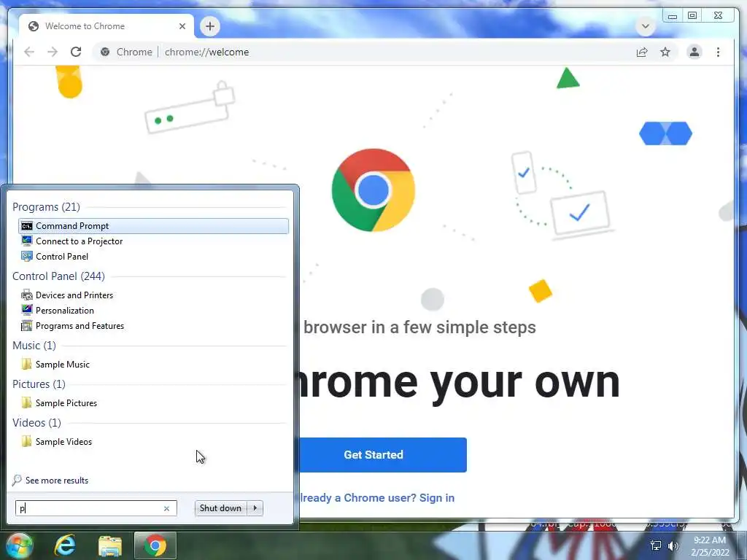
Task: Click the Chrome taskbar button
Action: (155, 545)
